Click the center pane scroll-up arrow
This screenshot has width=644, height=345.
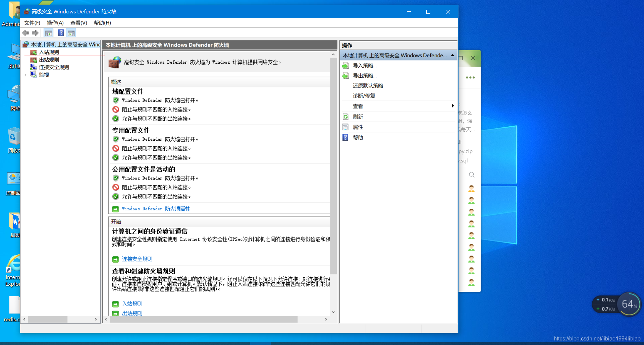333,54
